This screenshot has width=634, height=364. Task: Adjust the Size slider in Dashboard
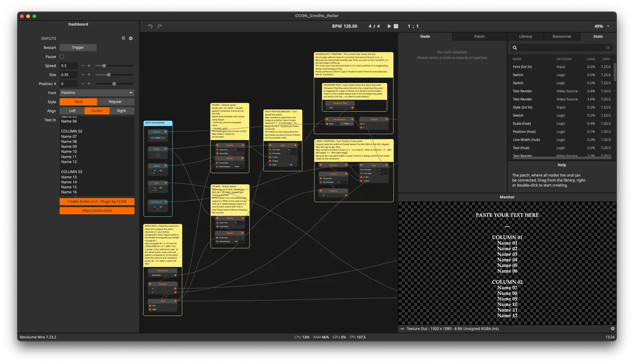pos(114,75)
